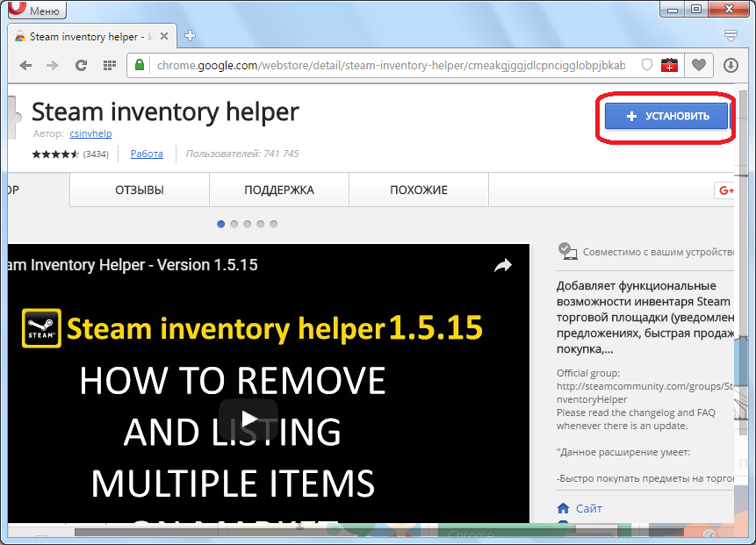Open a new tab with plus button
Image resolution: width=756 pixels, height=545 pixels.
191,36
